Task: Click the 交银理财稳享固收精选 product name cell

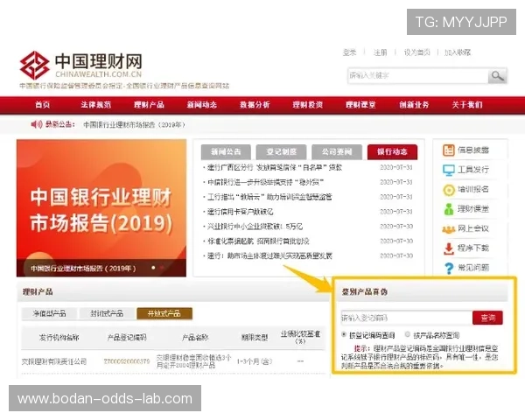Action: click(x=193, y=361)
